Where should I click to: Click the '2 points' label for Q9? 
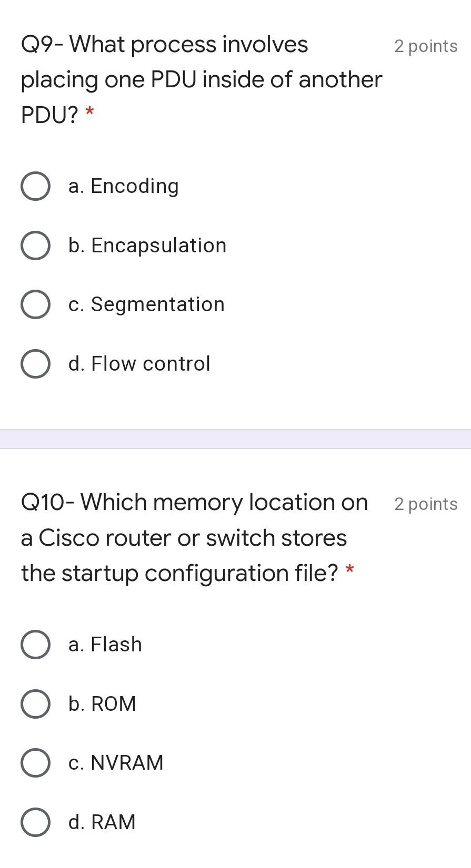point(426,46)
